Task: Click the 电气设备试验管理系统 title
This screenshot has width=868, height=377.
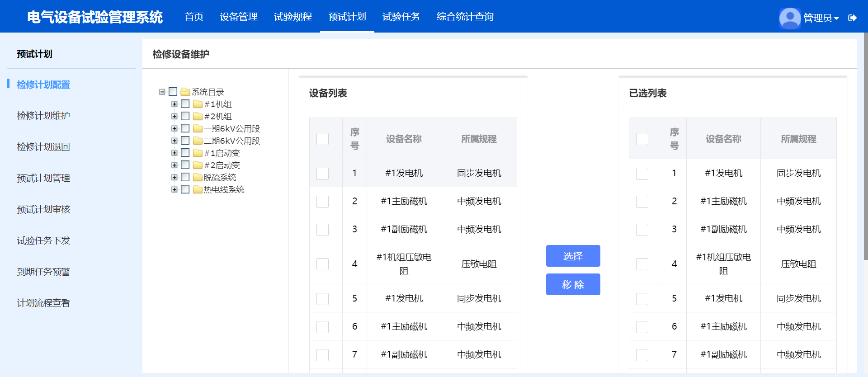Action: tap(95, 17)
